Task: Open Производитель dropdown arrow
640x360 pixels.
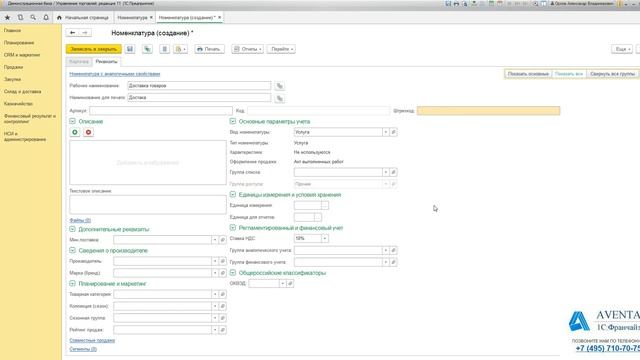Action: (x=215, y=261)
